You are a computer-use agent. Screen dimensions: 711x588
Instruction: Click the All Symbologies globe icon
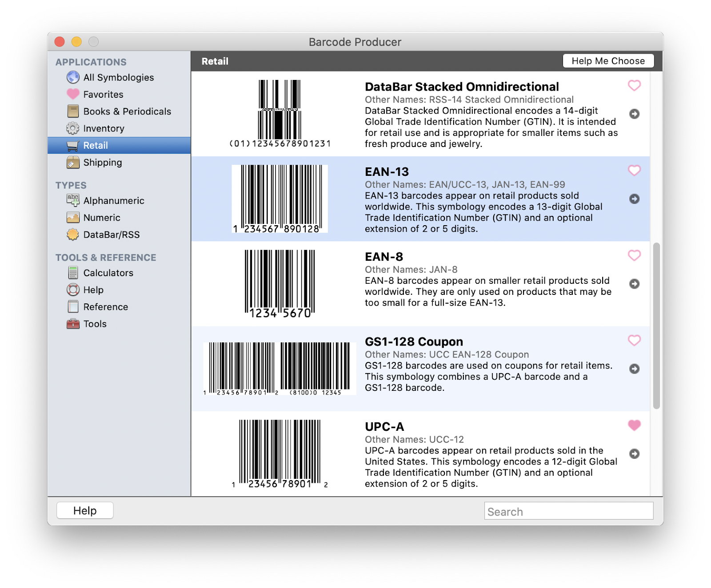click(73, 77)
